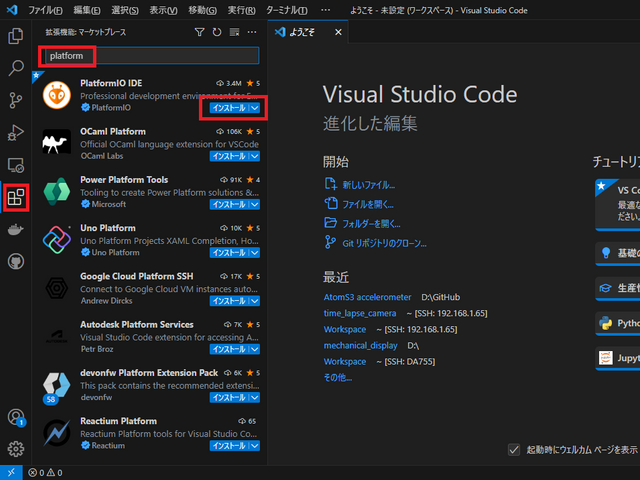This screenshot has width=640, height=480.
Task: Click the remote window indicator in status bar
Action: click(x=11, y=473)
